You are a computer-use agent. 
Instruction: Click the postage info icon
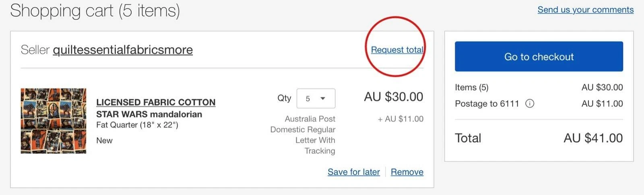(530, 104)
